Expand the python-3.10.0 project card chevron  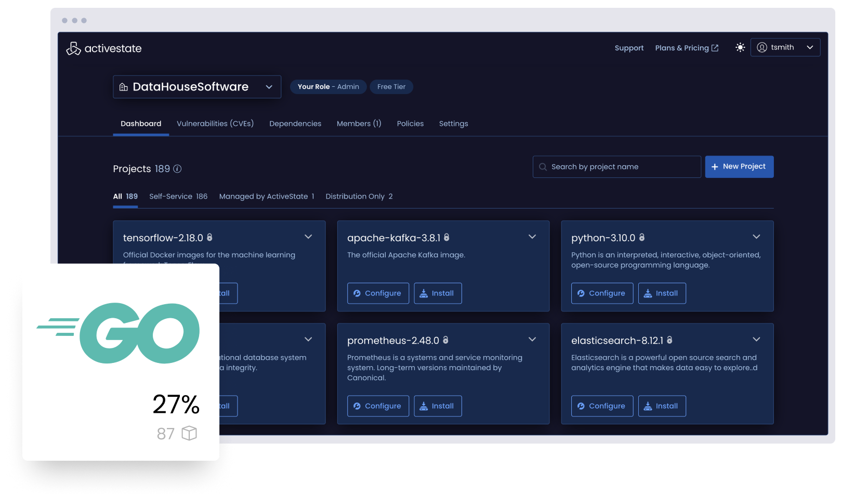(x=756, y=237)
